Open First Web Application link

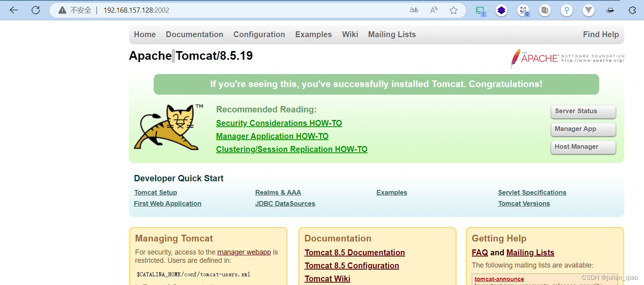coord(168,203)
